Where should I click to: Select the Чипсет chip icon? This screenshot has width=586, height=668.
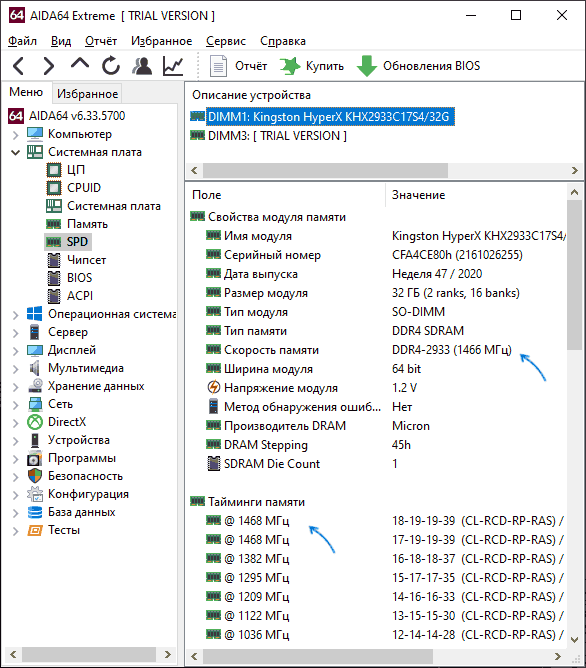pos(54,260)
